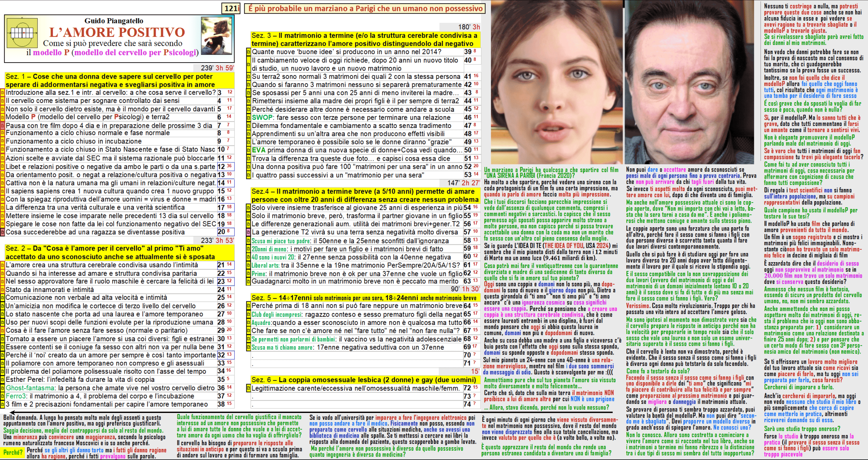Open pink icon beside 'La generazione T2 vivrà'

tap(249, 232)
